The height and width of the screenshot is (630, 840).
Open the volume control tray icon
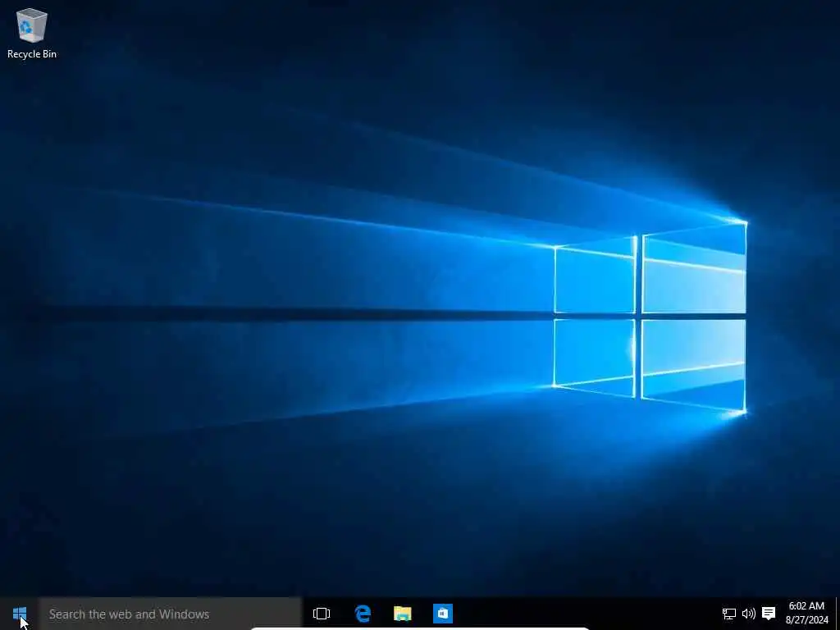[x=748, y=614]
